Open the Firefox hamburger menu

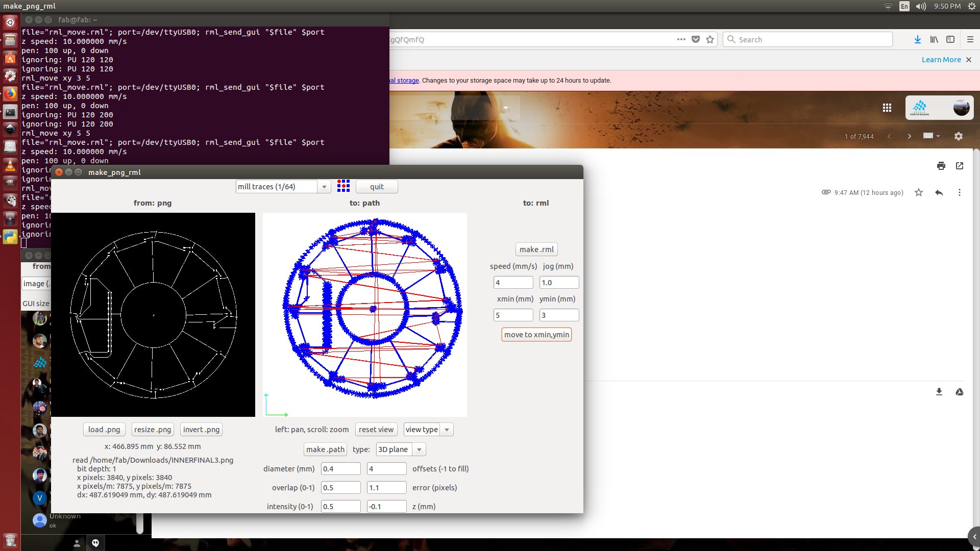pos(970,39)
